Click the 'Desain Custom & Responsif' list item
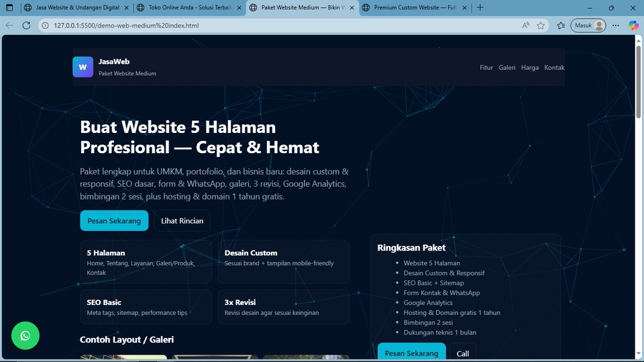This screenshot has height=362, width=644. (444, 273)
